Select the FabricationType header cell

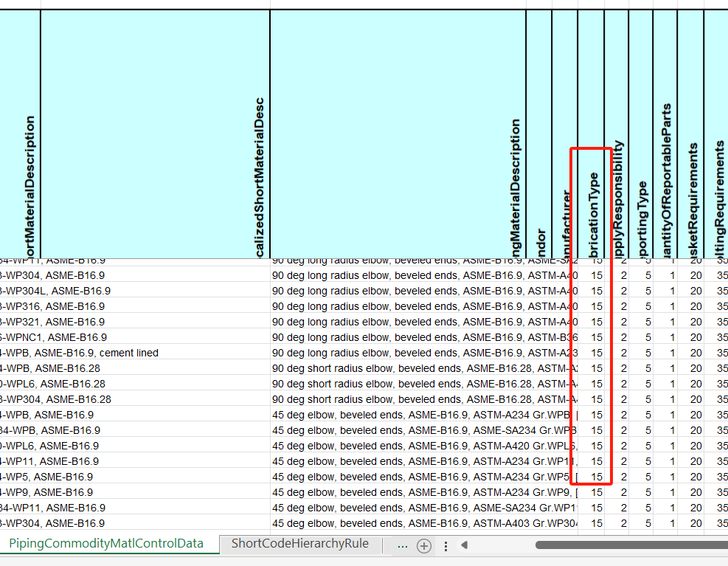click(x=591, y=134)
